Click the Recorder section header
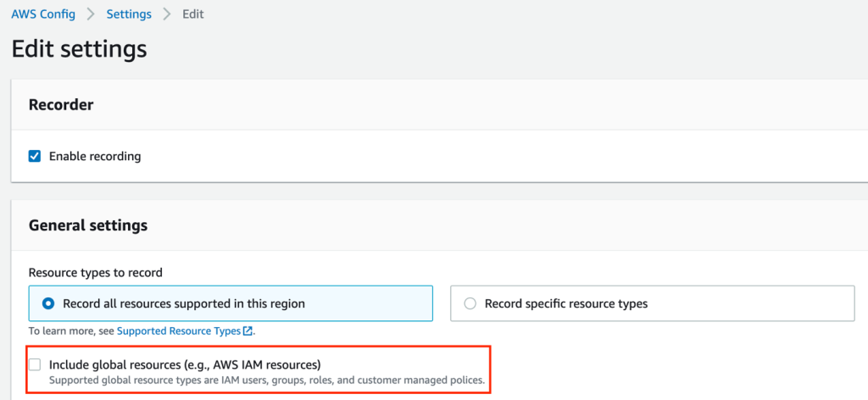The width and height of the screenshot is (868, 400). coord(61,105)
